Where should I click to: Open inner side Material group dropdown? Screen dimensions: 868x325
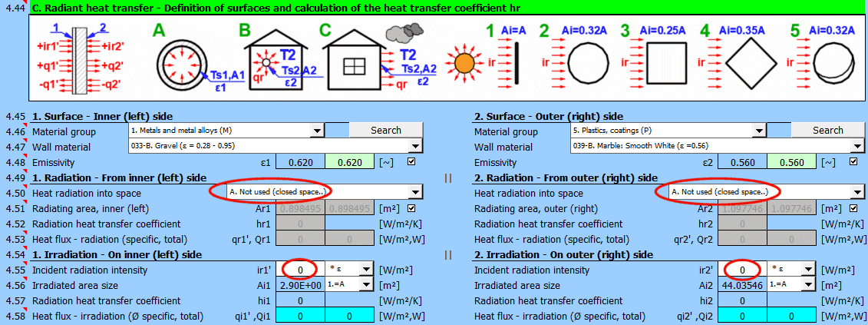coord(317,131)
